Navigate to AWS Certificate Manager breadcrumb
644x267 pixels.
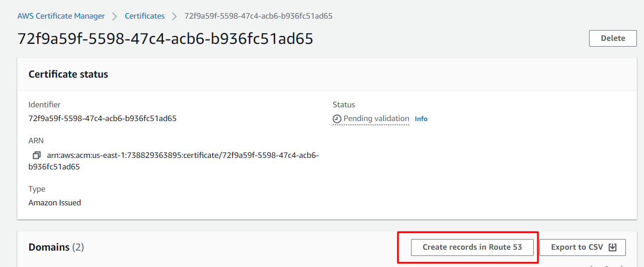pos(61,16)
